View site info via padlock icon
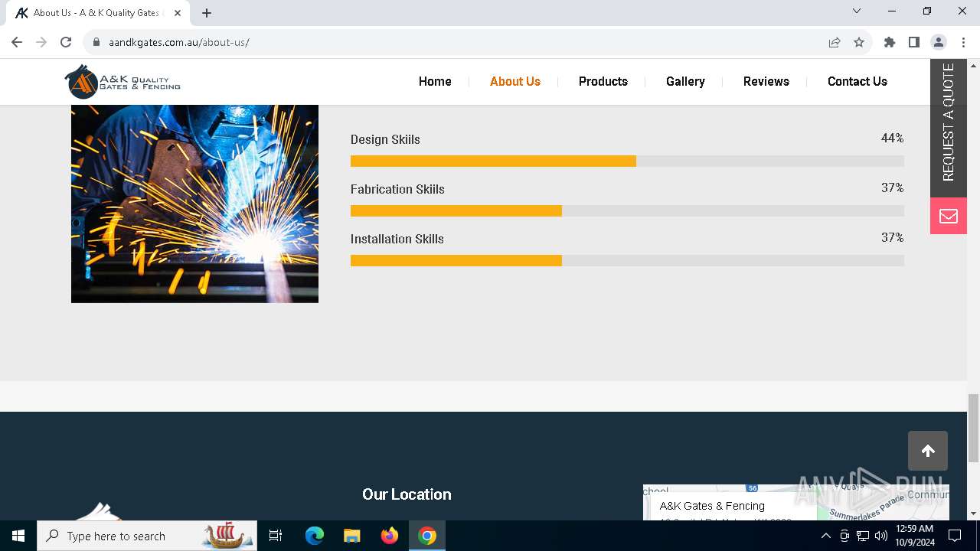 (96, 42)
